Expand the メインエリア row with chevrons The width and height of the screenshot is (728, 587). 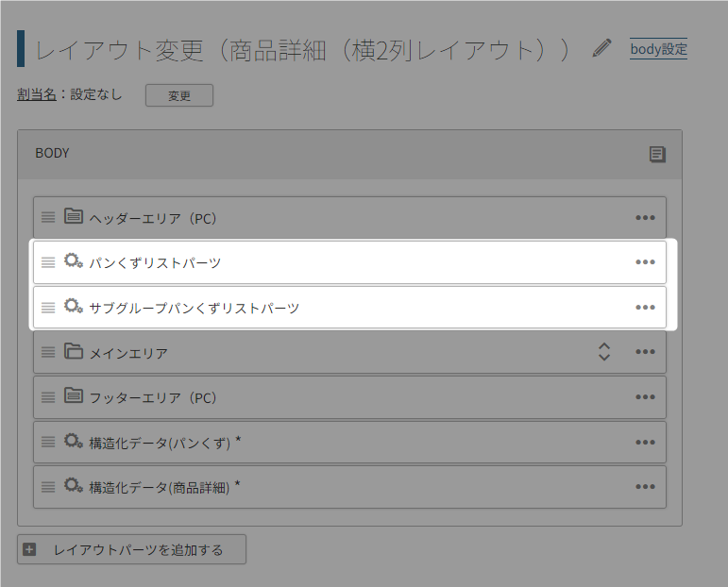(604, 352)
